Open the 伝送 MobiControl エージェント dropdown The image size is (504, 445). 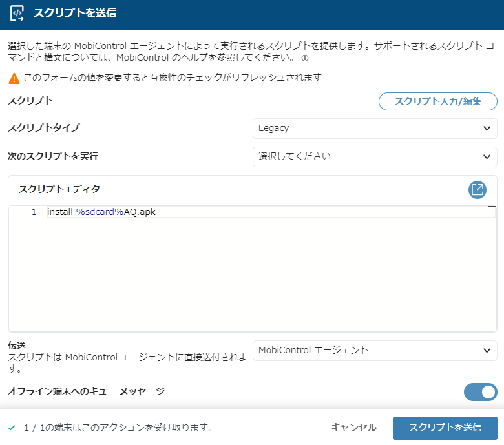(375, 351)
